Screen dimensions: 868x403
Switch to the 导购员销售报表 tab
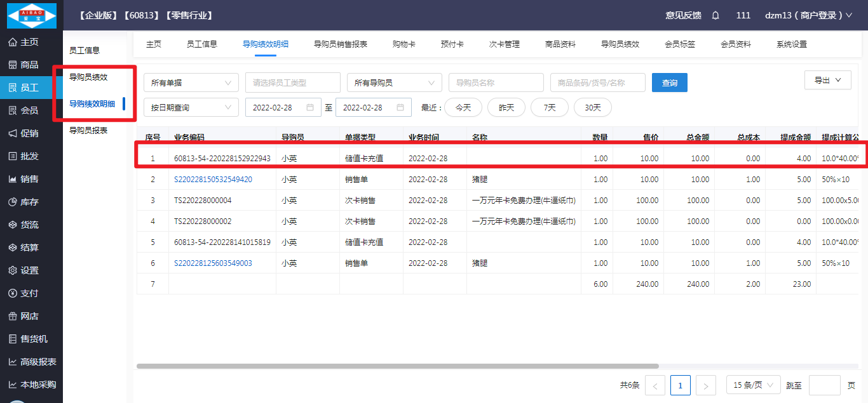[341, 44]
